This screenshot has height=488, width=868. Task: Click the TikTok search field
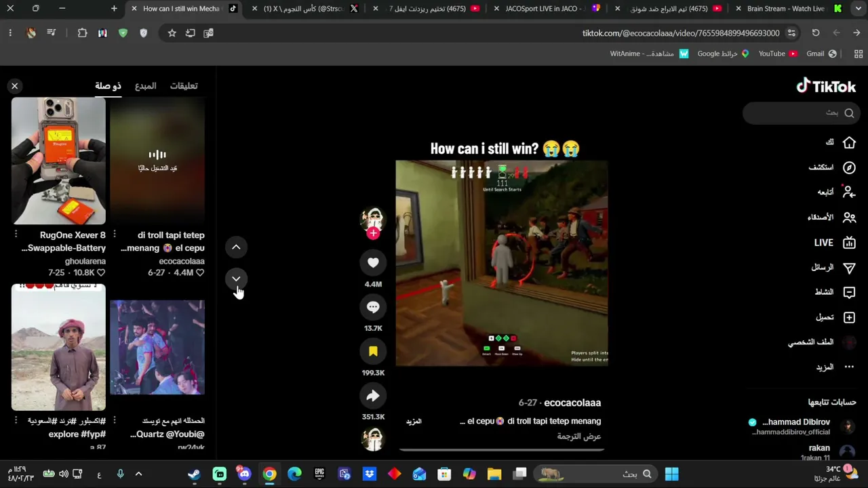pos(802,113)
